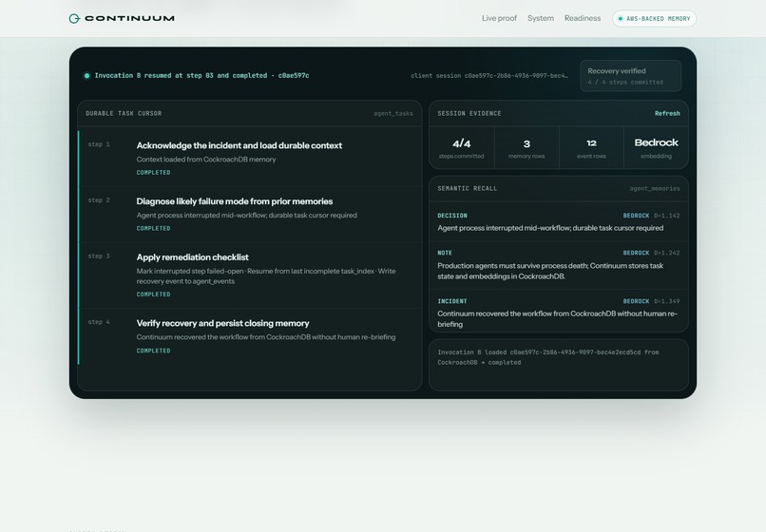Select step 3 Apply remediation checklist title

193,256
